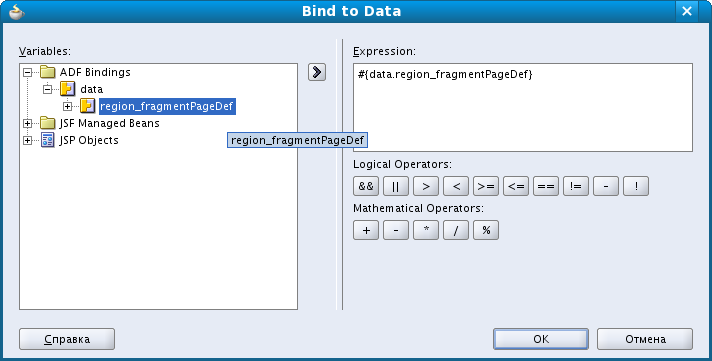Screen dimensions: 712x361
Task: Insert the modulo % operator
Action: tap(485, 230)
